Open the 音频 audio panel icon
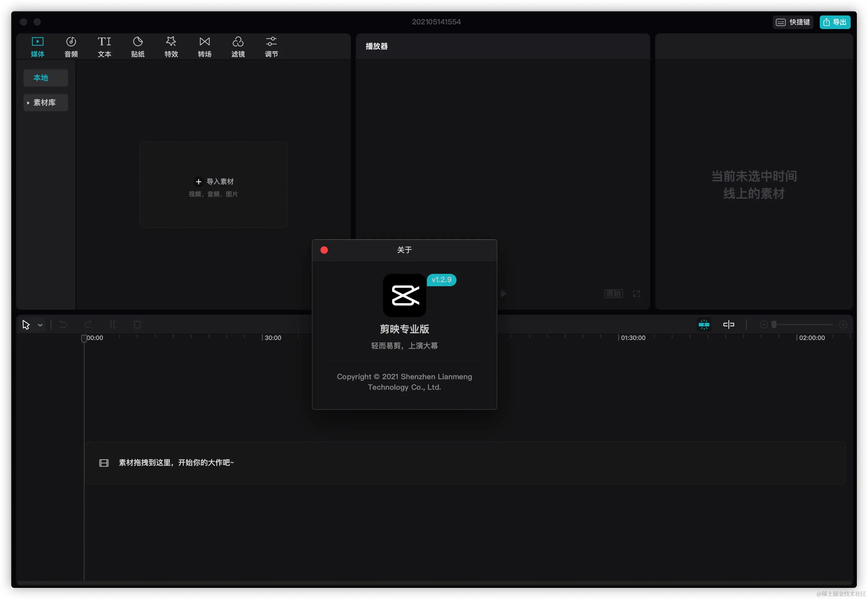The height and width of the screenshot is (599, 868). [x=71, y=42]
